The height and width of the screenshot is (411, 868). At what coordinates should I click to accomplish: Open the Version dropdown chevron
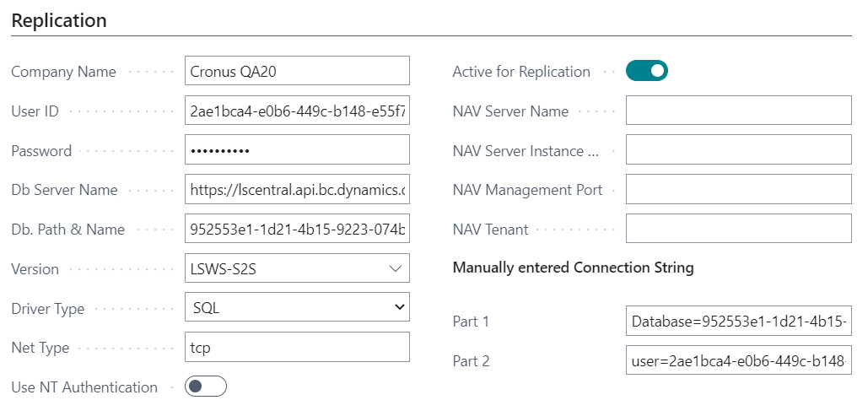[396, 268]
